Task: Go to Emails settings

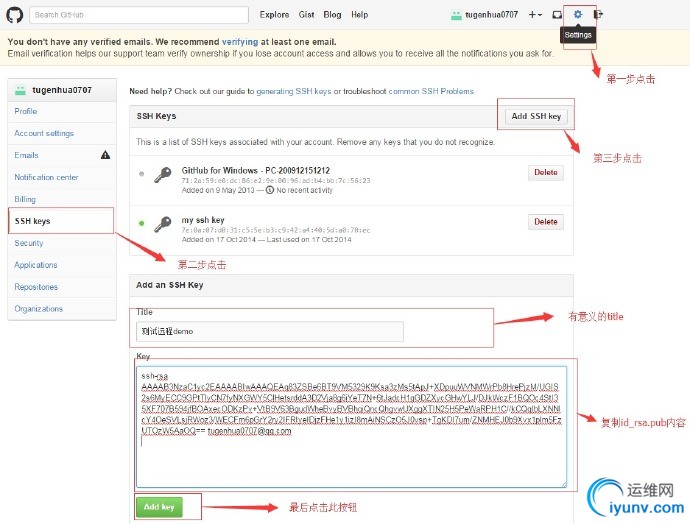Action: pos(62,155)
